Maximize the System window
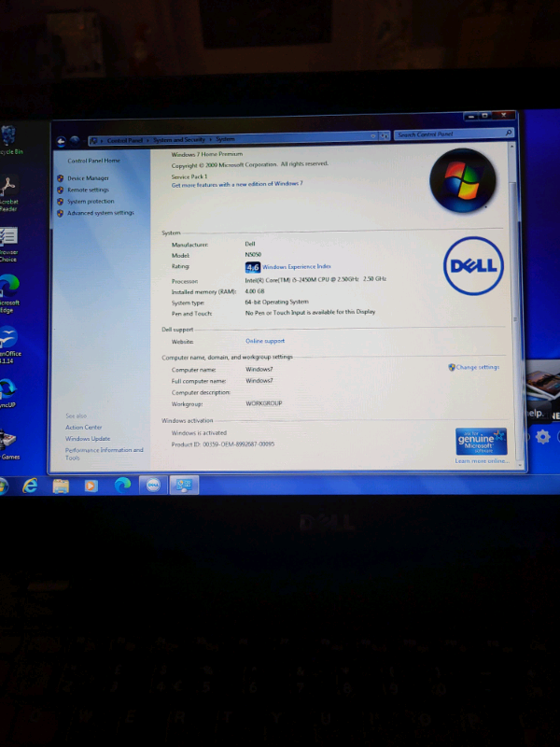This screenshot has width=560, height=747. click(484, 116)
